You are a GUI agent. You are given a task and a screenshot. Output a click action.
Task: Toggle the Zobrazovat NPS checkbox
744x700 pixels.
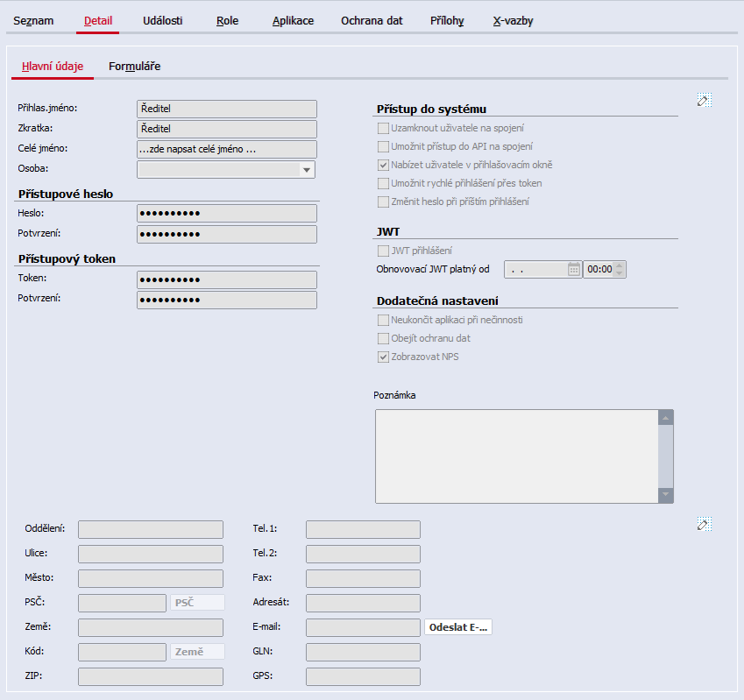coord(383,357)
